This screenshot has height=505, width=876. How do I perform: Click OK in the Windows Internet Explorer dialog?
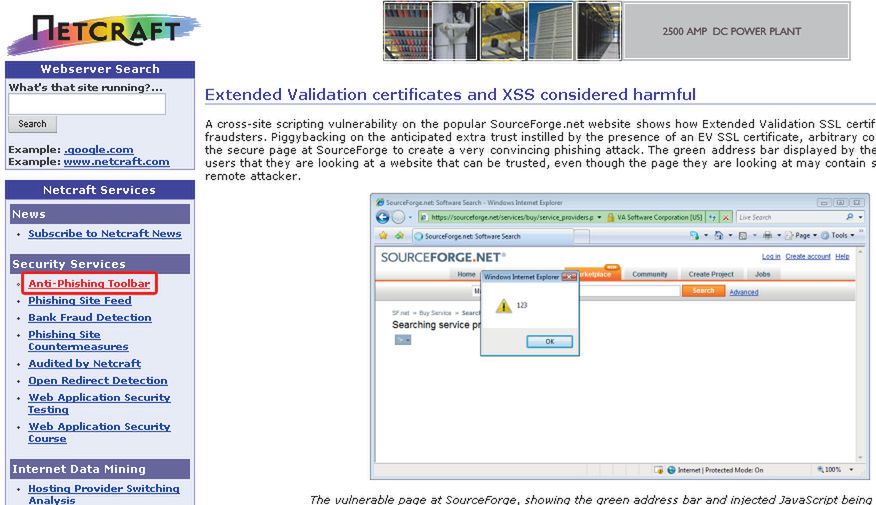click(550, 341)
